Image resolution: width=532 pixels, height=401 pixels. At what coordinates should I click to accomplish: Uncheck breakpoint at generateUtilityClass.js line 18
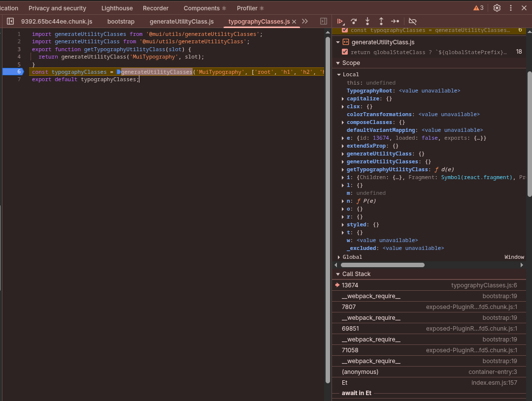[x=345, y=52]
